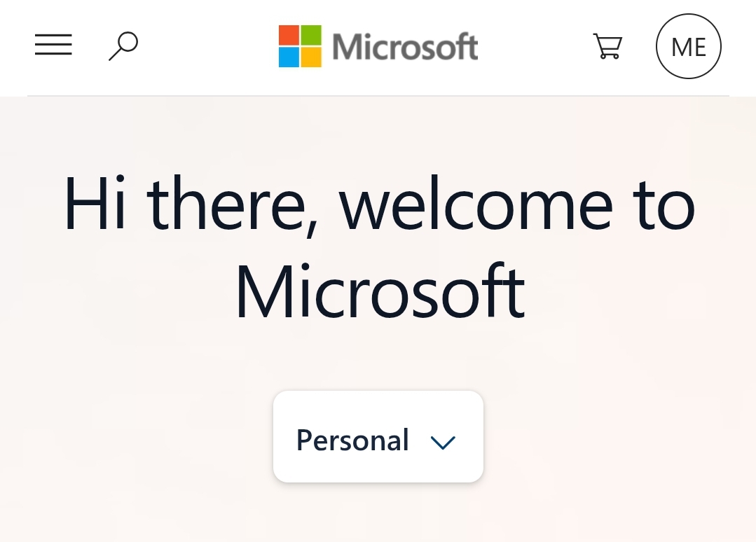Click the blue square in Microsoft logo

[x=289, y=57]
